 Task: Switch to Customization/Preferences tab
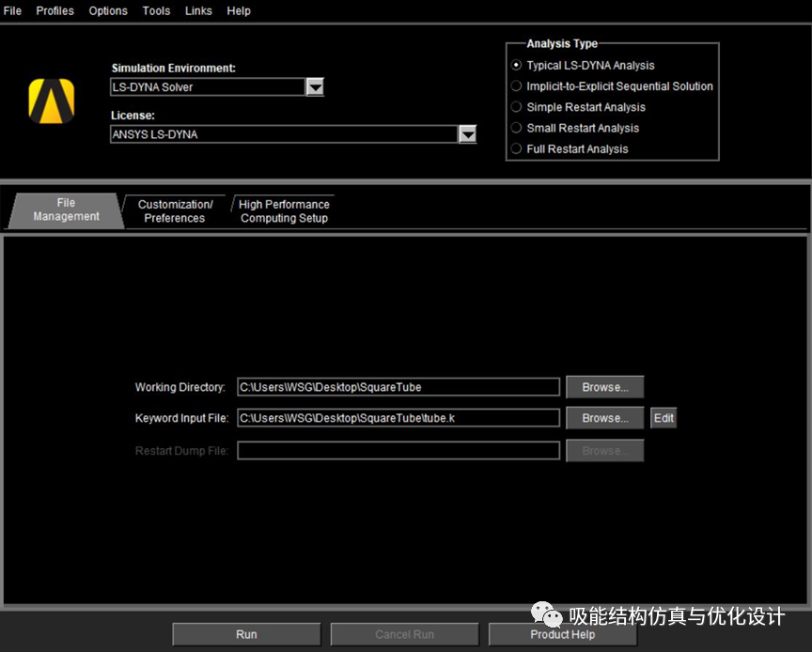click(175, 210)
